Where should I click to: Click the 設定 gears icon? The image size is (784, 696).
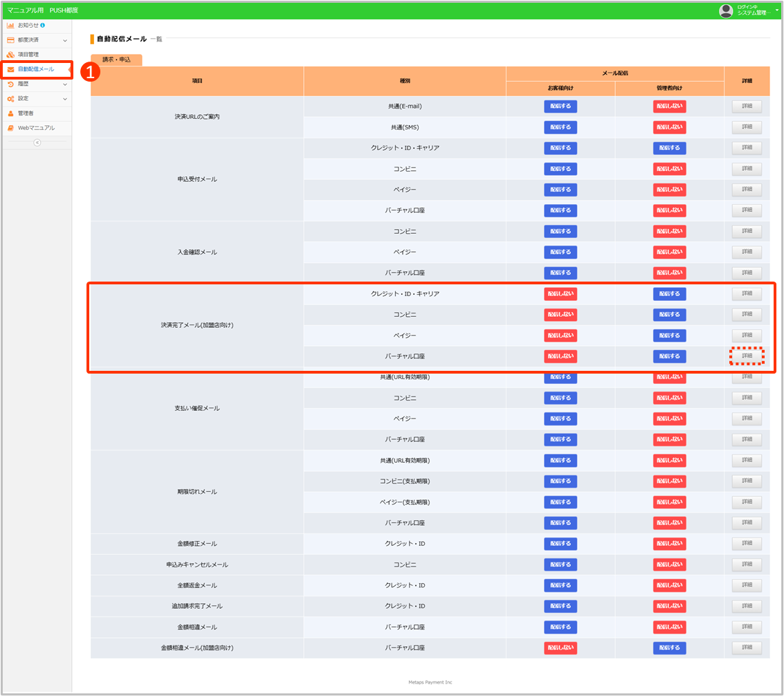[x=10, y=99]
